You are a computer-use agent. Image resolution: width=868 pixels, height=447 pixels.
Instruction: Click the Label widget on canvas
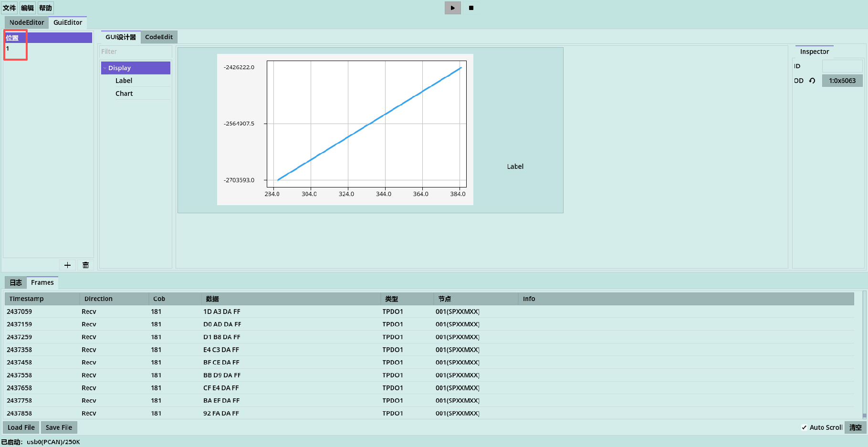515,166
